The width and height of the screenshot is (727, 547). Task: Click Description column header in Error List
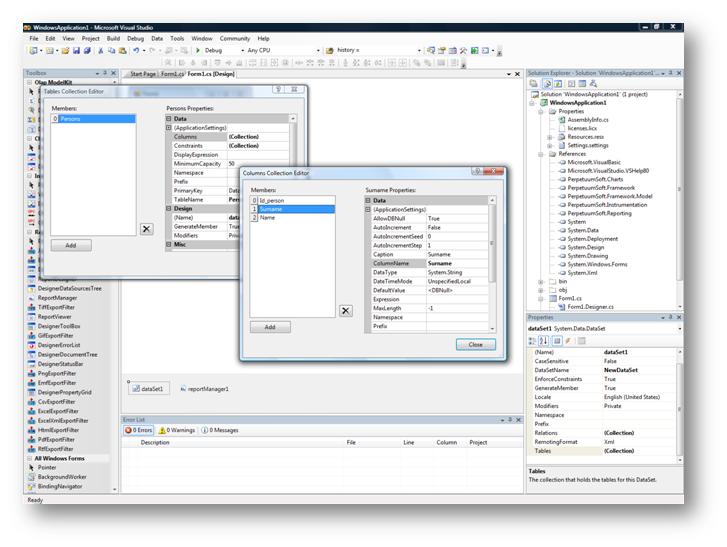click(155, 443)
